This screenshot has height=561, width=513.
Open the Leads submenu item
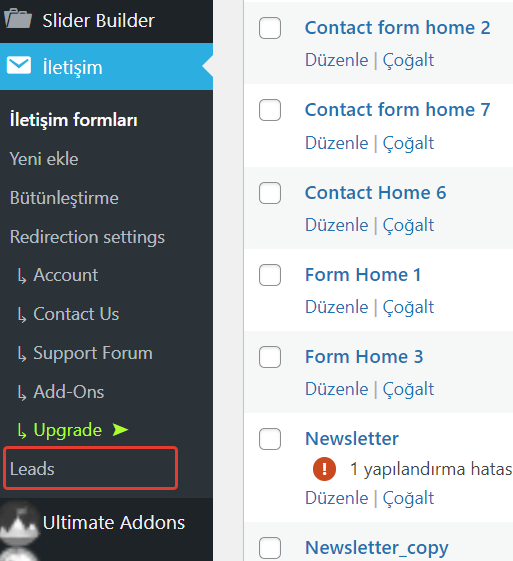click(90, 468)
